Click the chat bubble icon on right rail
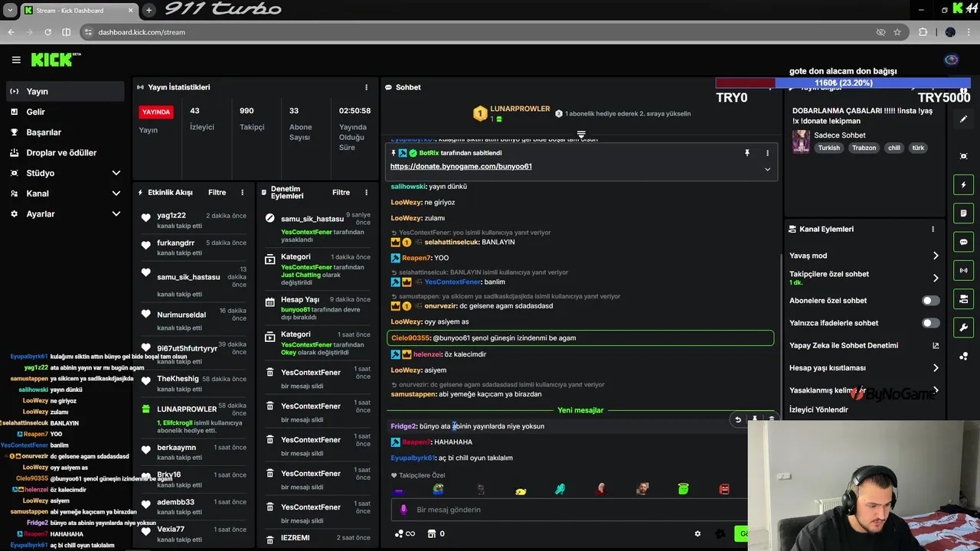This screenshot has height=551, width=980. (x=963, y=242)
